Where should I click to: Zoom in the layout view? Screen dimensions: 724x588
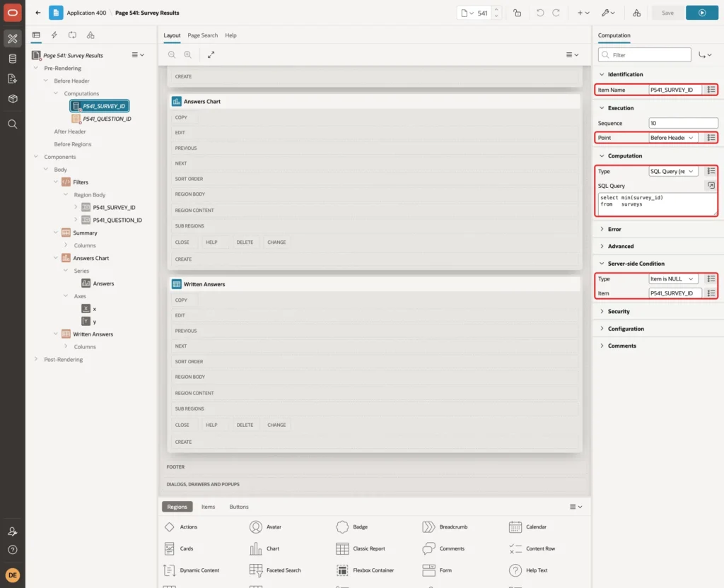click(188, 55)
